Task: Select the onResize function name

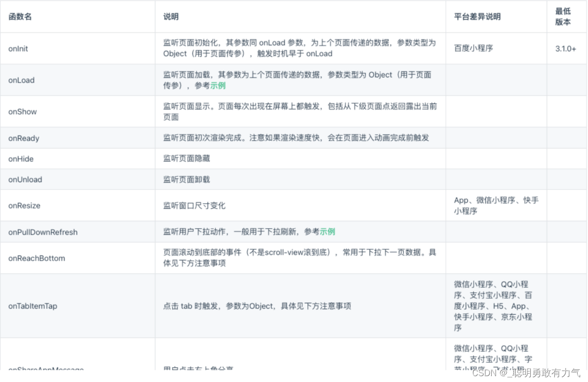Action: pos(24,205)
